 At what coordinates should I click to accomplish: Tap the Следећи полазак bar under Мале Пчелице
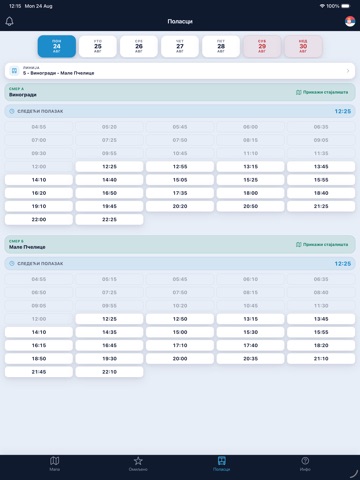coord(180,264)
